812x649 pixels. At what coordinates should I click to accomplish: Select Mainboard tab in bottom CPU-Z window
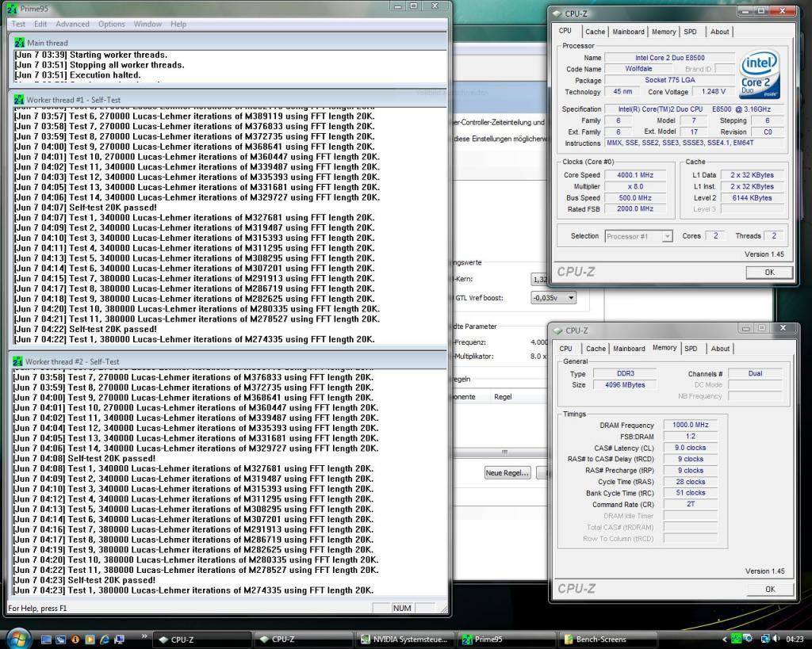pyautogui.click(x=629, y=349)
